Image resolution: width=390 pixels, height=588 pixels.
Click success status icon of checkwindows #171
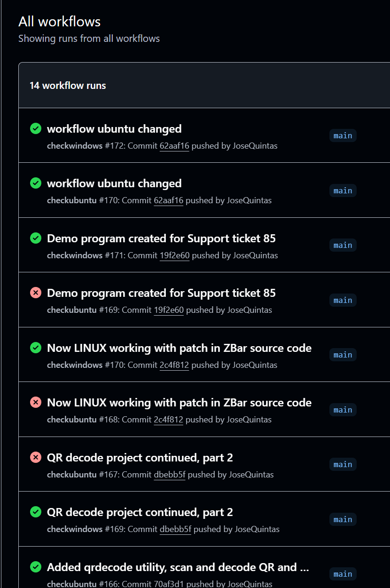pos(36,238)
